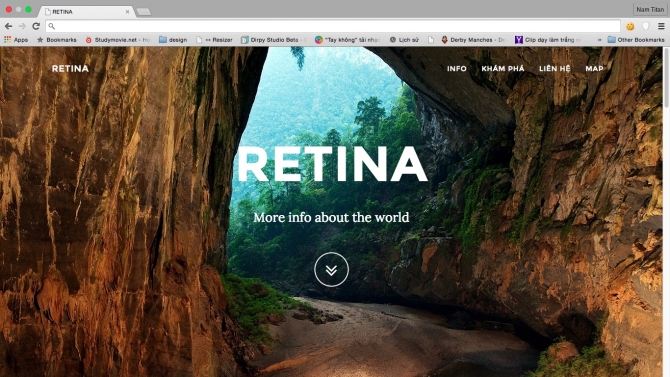Open the Dirpy Studio Beta bookmark
Viewport: 670px width, 377px height.
273,40
